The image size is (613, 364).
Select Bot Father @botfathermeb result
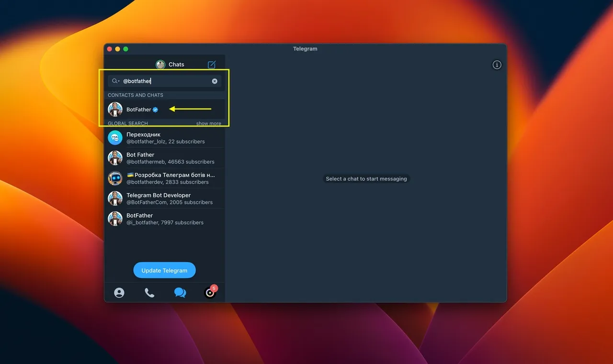pos(164,158)
